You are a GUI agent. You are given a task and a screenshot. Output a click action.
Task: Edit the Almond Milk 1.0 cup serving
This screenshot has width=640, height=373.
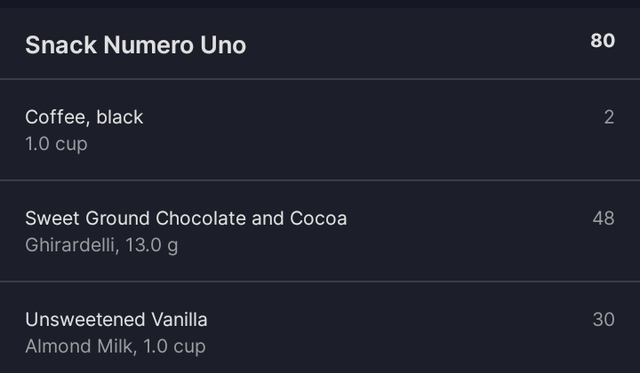click(x=174, y=347)
